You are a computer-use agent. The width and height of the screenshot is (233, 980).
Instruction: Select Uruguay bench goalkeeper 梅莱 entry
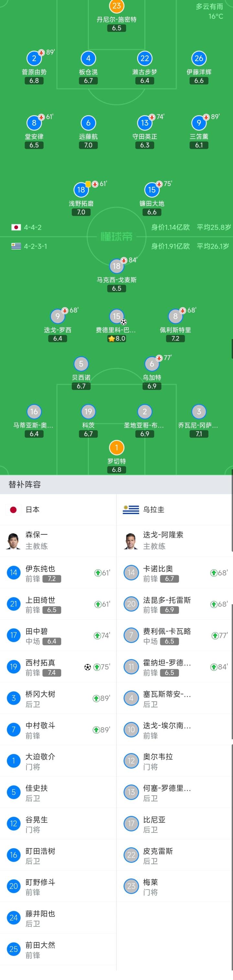pyautogui.click(x=174, y=886)
